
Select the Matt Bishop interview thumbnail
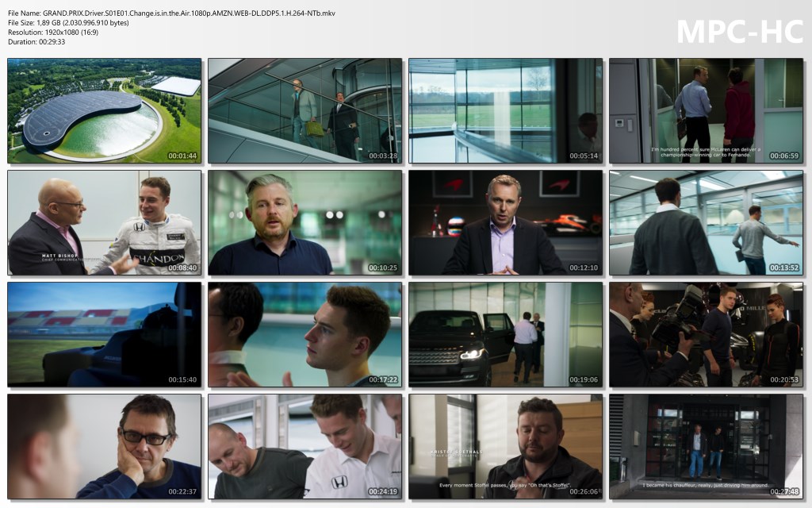tap(104, 222)
